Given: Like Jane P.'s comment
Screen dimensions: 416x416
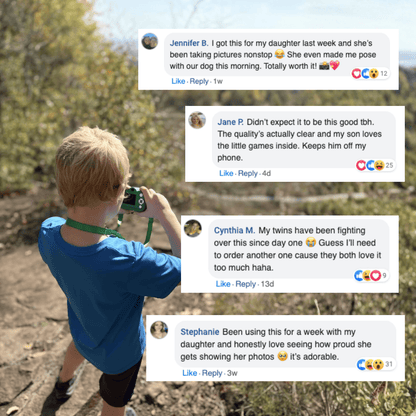Looking at the screenshot, I should pos(226,173).
